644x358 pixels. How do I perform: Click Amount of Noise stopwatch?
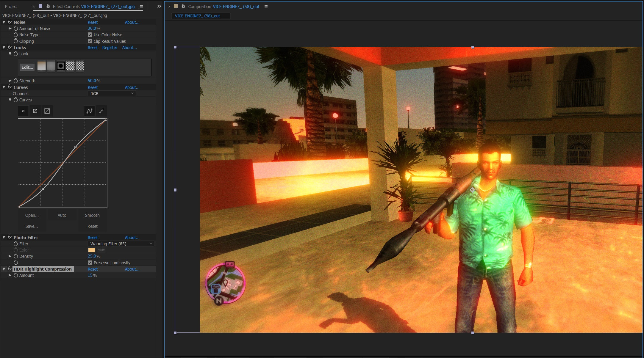[16, 29]
